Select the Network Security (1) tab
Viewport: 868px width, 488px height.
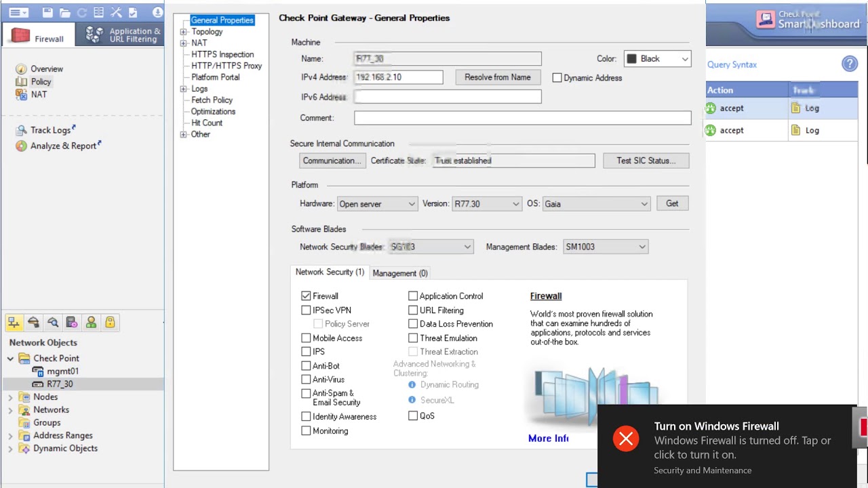click(330, 272)
